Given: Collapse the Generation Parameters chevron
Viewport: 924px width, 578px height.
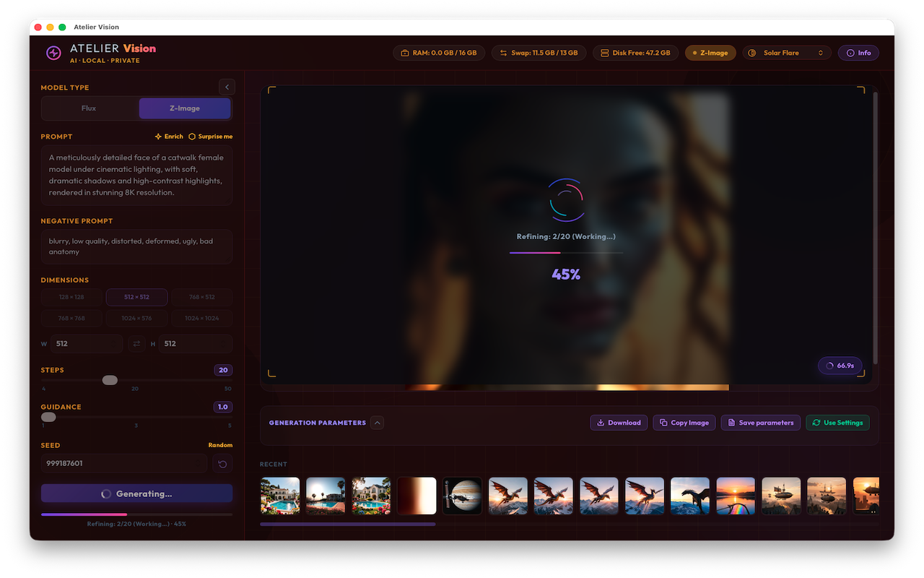Looking at the screenshot, I should 378,423.
